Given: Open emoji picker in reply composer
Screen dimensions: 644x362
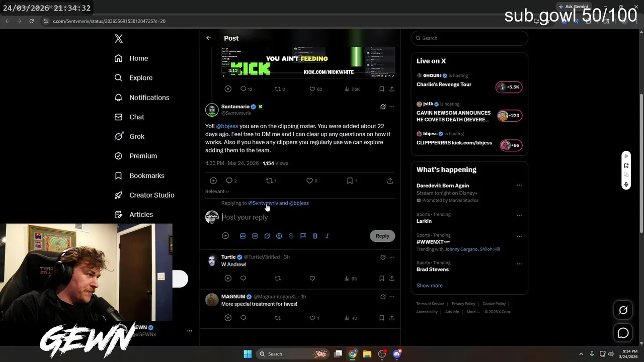Looking at the screenshot, I should [279, 236].
